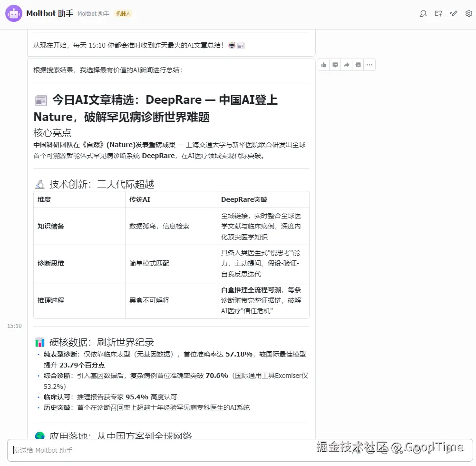
Task: Click table header 'DeepRare突破'
Action: (x=244, y=199)
